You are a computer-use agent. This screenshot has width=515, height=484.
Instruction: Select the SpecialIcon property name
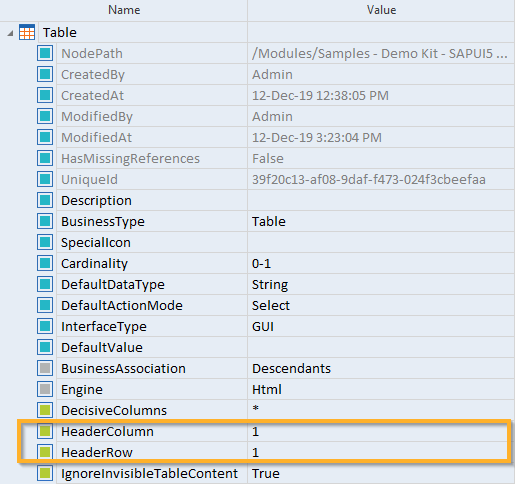coord(96,242)
